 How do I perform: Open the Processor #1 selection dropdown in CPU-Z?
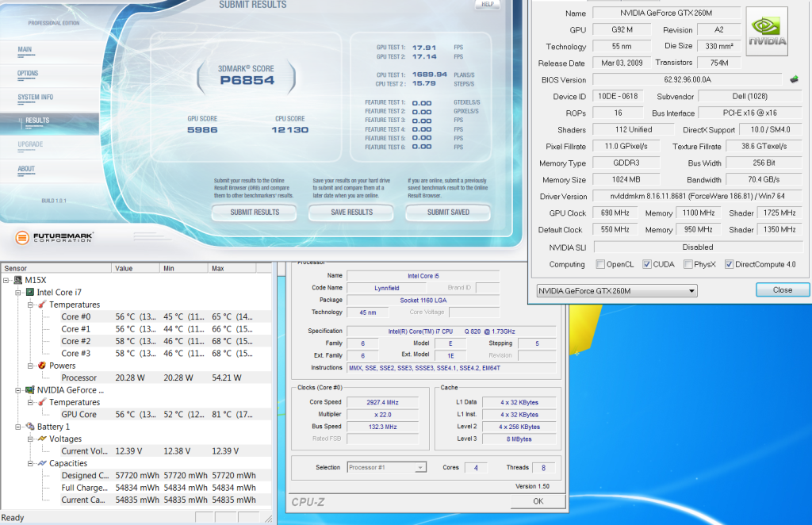click(387, 467)
